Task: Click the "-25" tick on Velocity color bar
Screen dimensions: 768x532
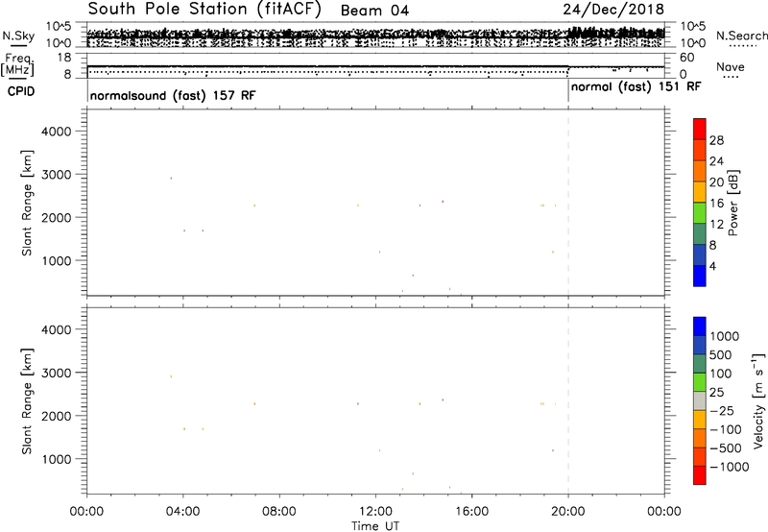Action: [722, 411]
